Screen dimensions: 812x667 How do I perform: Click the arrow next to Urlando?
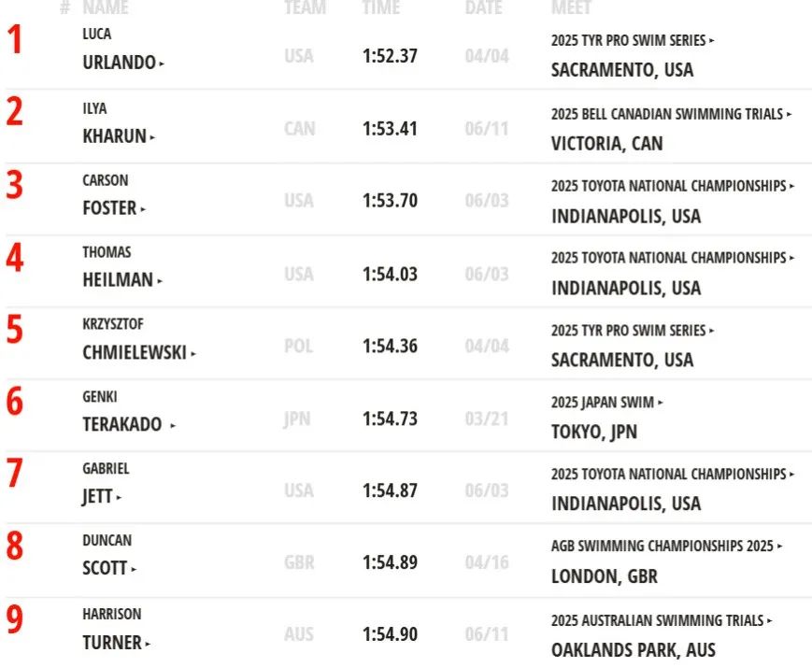pyautogui.click(x=162, y=64)
